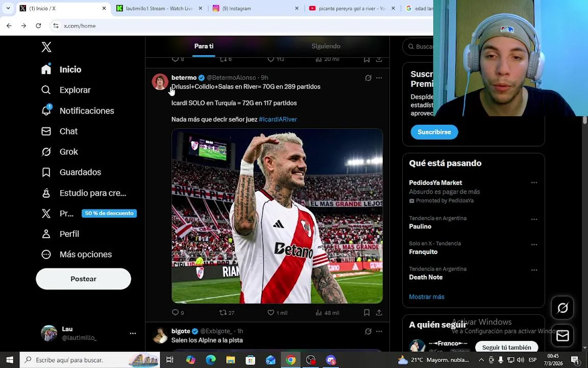Open more options for Franquito trend
Screen dimensions: 588x368
pos(534,244)
